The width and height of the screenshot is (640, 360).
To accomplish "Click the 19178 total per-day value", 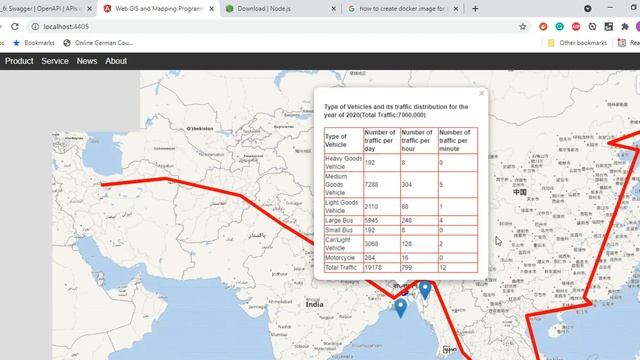I will point(373,268).
